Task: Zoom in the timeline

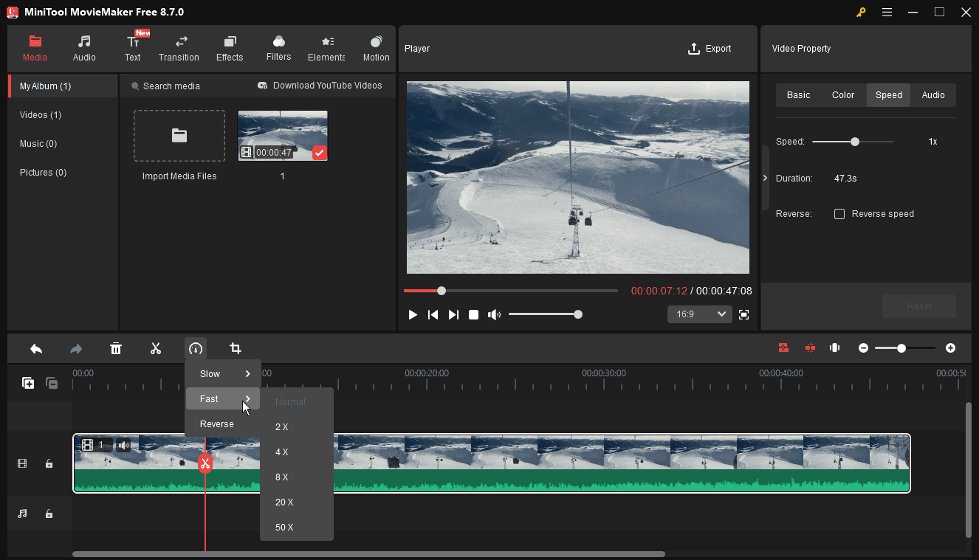Action: click(951, 348)
